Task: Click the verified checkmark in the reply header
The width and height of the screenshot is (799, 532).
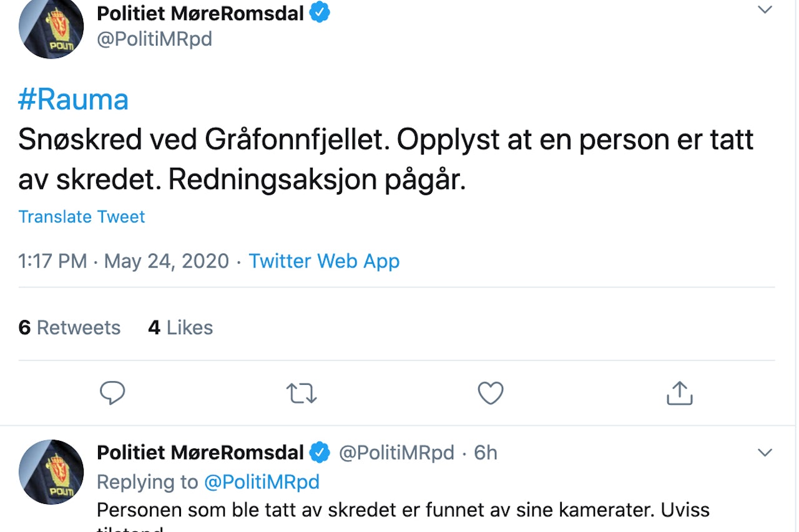Action: click(320, 452)
